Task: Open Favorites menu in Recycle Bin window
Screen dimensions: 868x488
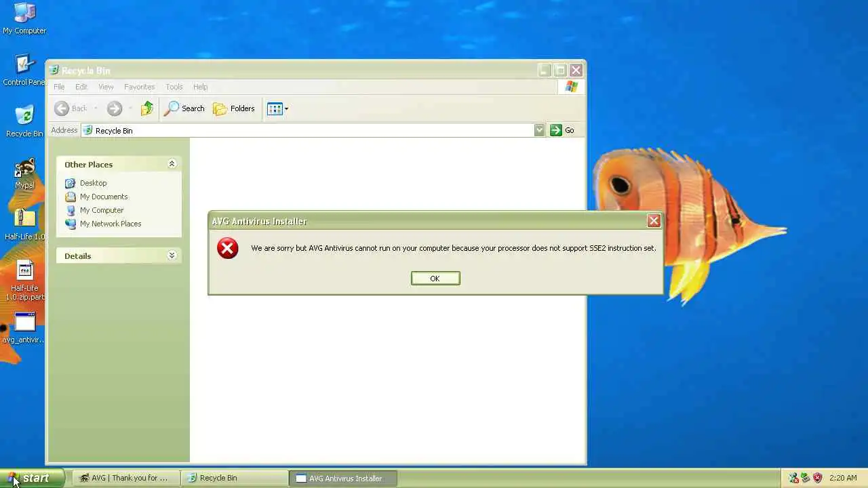Action: coord(140,87)
